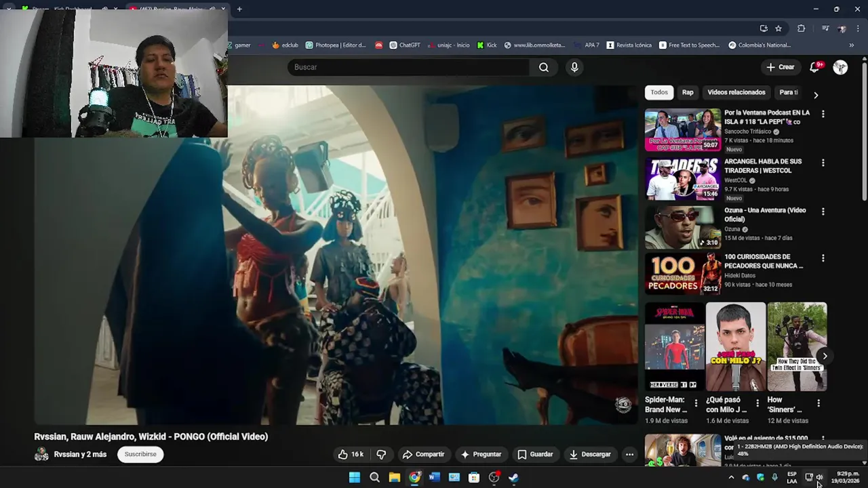Open the 100 Curiosidades Pecadores thumbnail

point(683,274)
